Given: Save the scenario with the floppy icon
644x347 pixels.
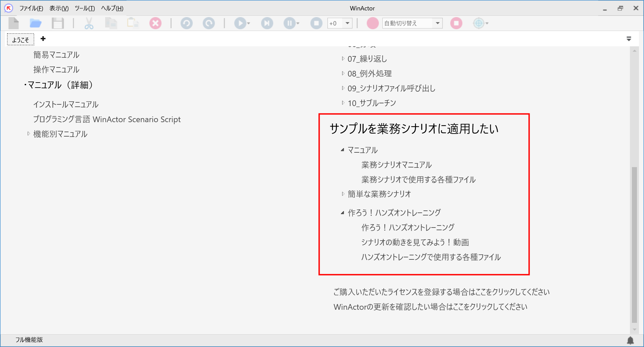Looking at the screenshot, I should pyautogui.click(x=58, y=23).
